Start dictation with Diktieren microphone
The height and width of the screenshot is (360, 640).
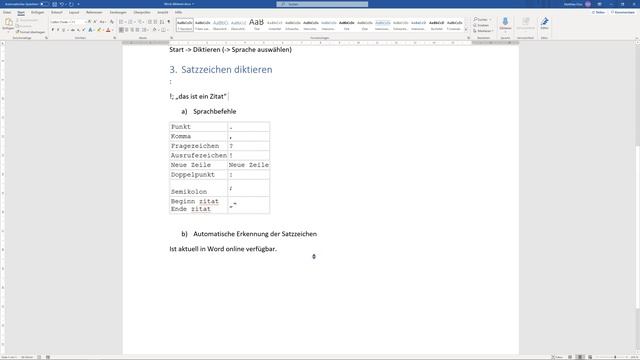[505, 22]
